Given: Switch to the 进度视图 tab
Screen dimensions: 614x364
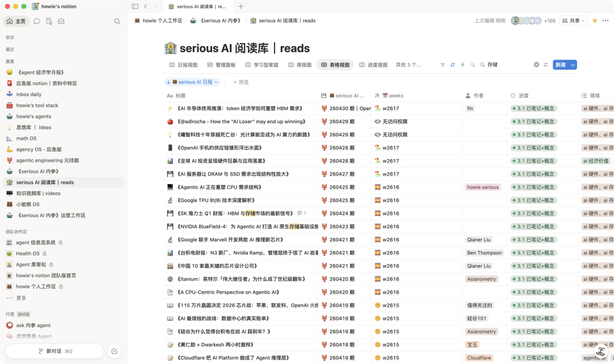Looking at the screenshot, I should [373, 65].
